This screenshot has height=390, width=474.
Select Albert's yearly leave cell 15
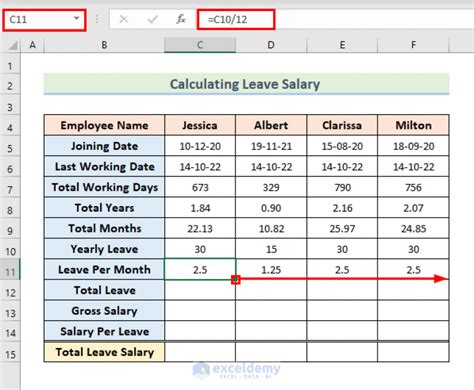[271, 249]
